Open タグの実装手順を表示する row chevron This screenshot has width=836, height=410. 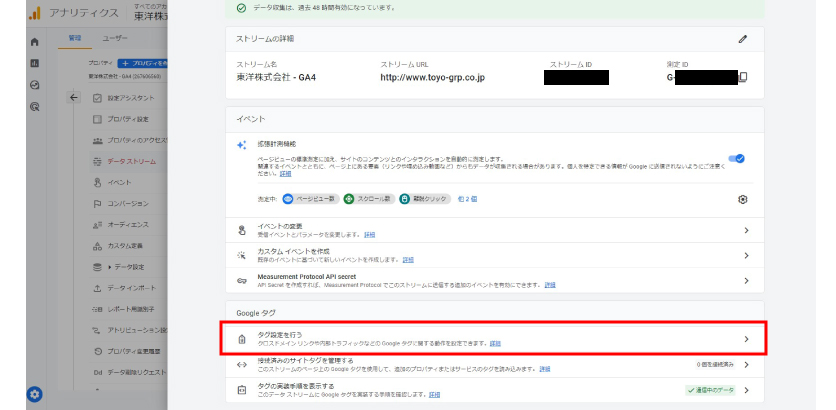coord(746,390)
